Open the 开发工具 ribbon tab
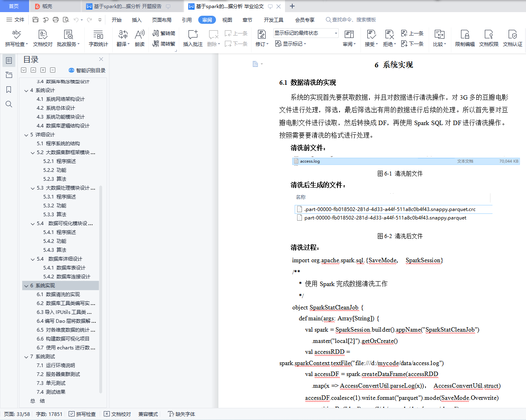This screenshot has width=526, height=420. point(274,20)
